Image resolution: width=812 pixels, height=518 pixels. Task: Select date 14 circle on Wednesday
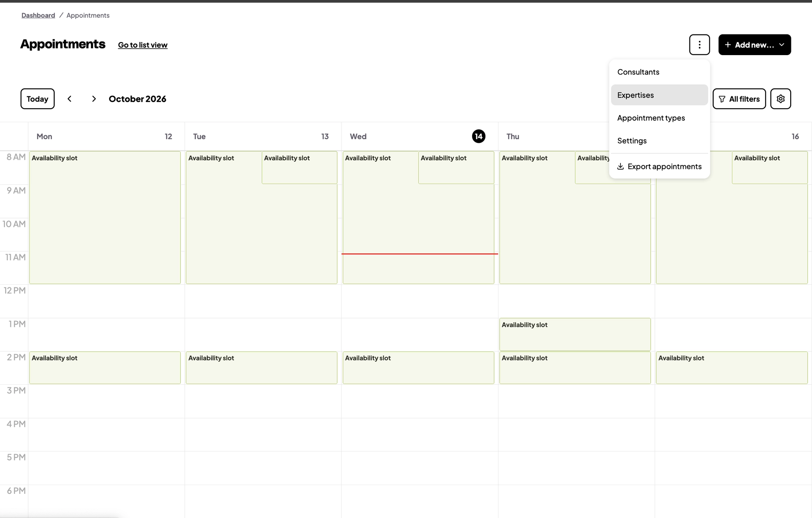pyautogui.click(x=479, y=136)
